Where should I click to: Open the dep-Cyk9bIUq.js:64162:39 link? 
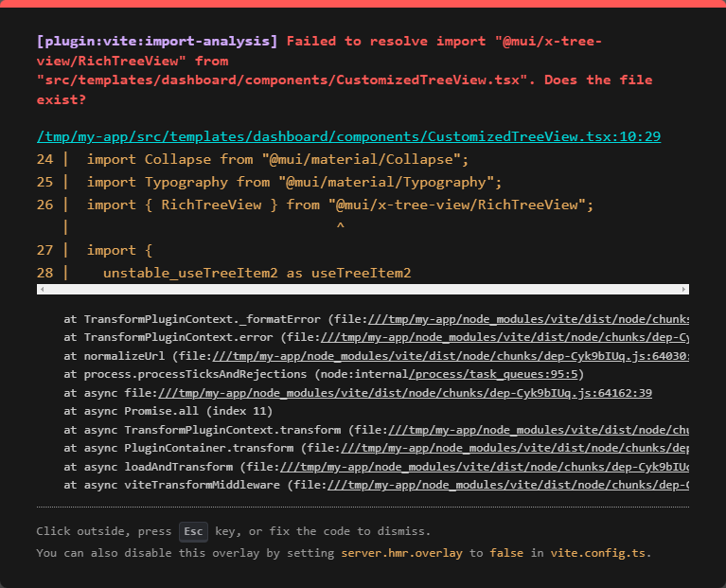(x=405, y=393)
